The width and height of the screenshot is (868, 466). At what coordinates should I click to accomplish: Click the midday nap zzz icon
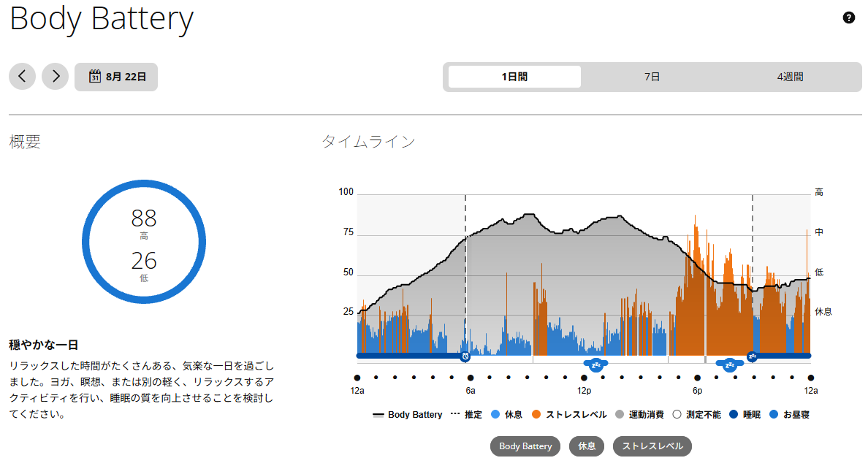tap(595, 364)
